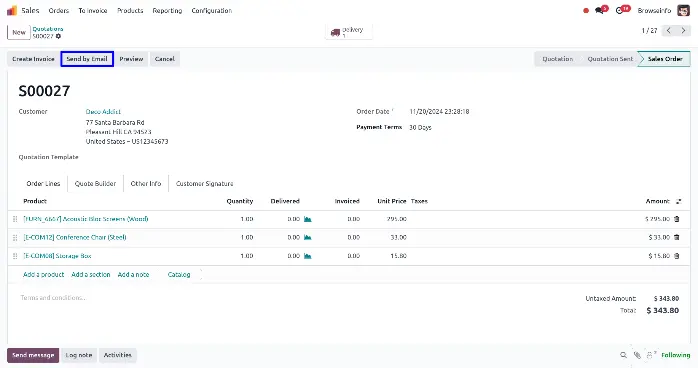Select the Sales Order status stage
This screenshot has height=368, width=698.
coord(665,59)
